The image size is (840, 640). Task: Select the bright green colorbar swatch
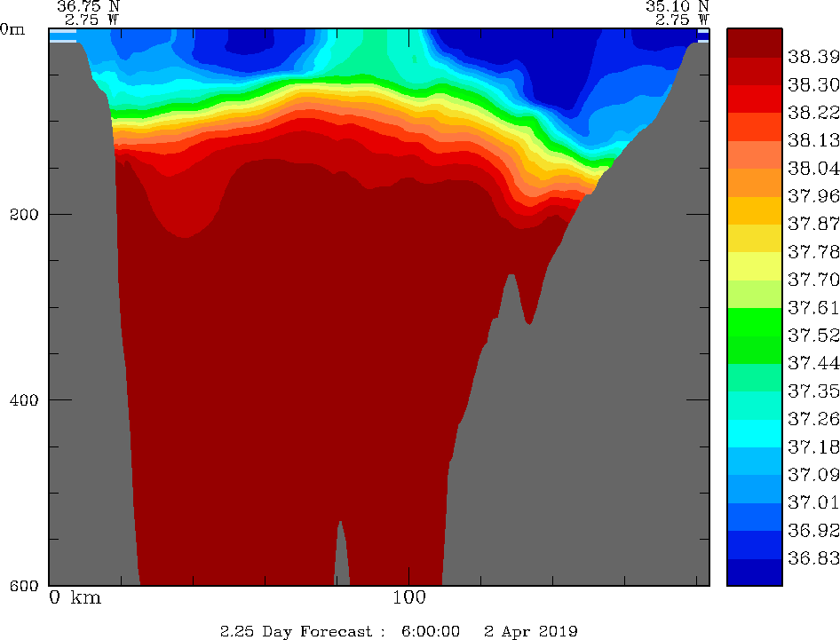pyautogui.click(x=754, y=322)
